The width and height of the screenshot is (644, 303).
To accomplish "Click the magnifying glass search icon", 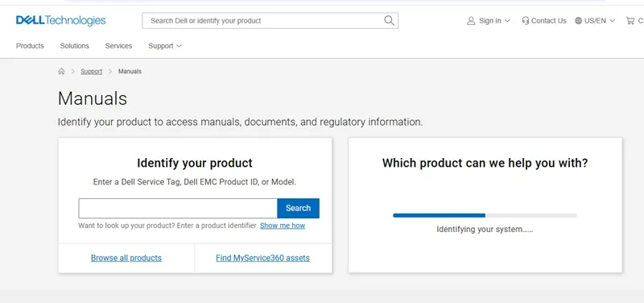I will [x=389, y=21].
